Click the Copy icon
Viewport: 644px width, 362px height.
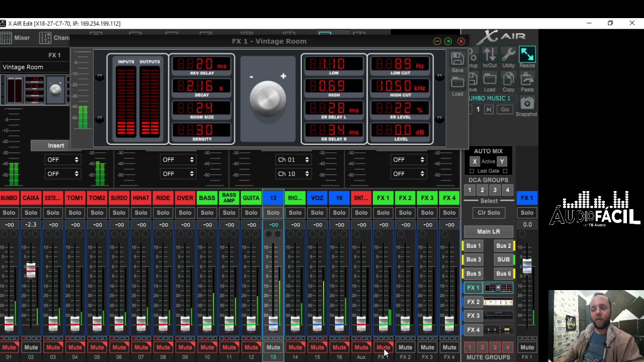[508, 79]
